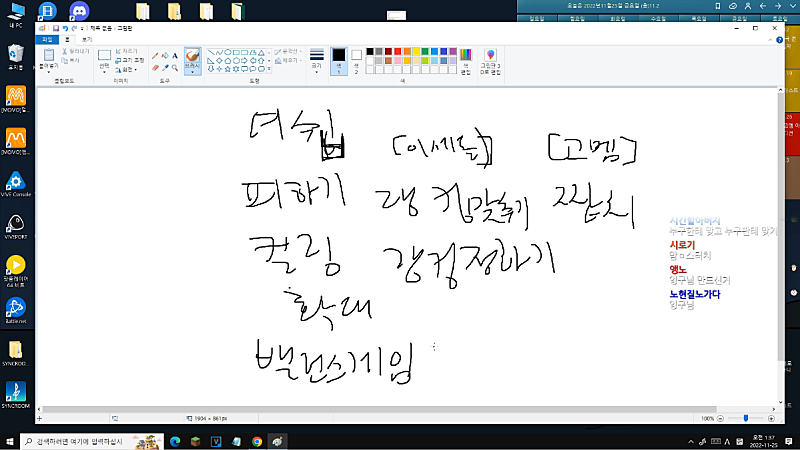The height and width of the screenshot is (450, 800).
Task: Choose the Oval shape
Action: coord(228,53)
